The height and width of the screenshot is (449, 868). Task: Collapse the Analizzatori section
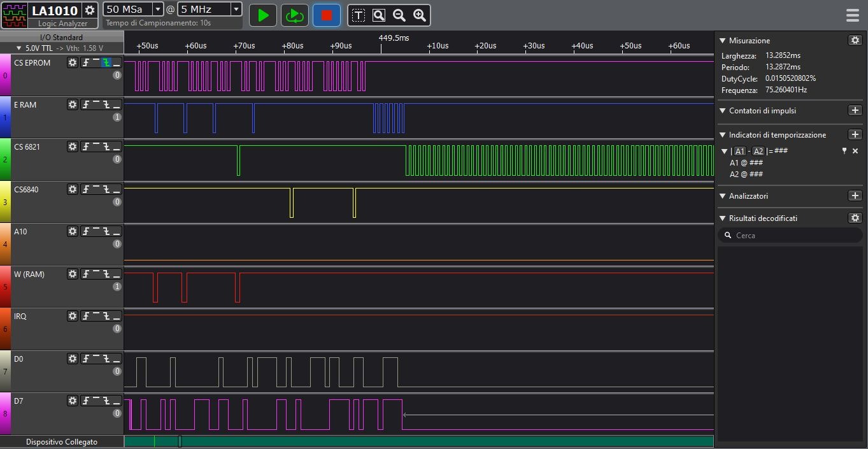point(723,196)
